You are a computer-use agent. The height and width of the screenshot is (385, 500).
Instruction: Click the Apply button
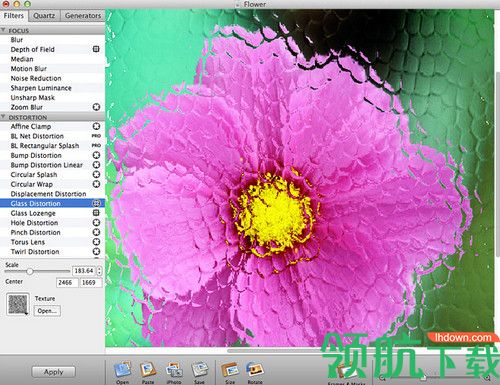coord(53,372)
